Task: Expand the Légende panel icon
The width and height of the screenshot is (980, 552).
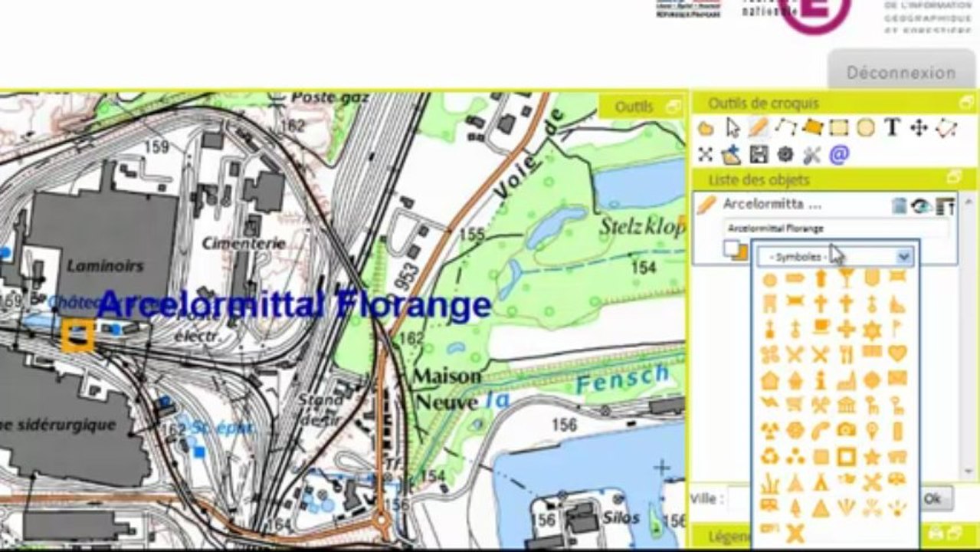Action: 956,534
